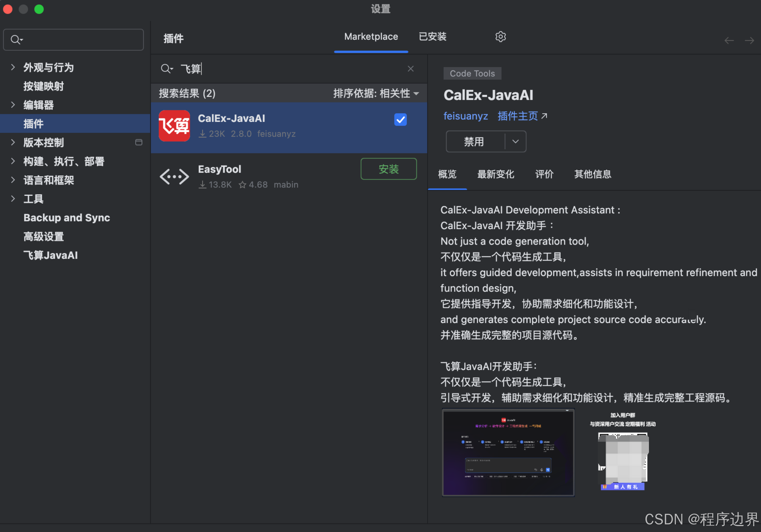Image resolution: width=761 pixels, height=532 pixels.
Task: Click the settings search magnifier icon
Action: 16,40
